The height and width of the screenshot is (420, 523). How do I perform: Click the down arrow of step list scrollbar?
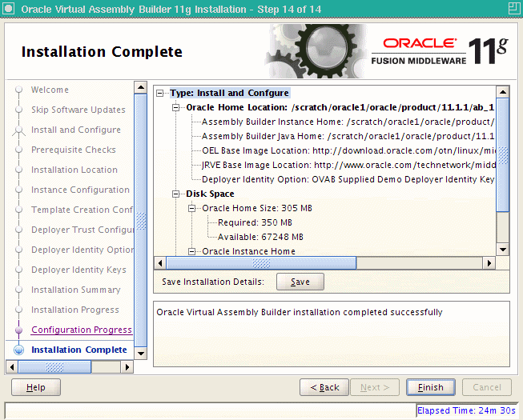[x=141, y=354]
